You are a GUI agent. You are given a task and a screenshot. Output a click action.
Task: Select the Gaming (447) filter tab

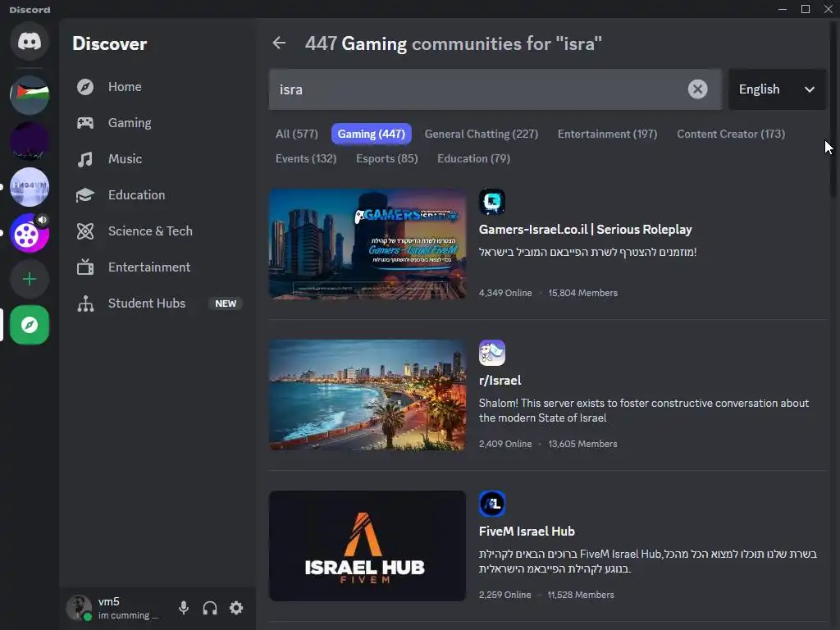tap(372, 134)
